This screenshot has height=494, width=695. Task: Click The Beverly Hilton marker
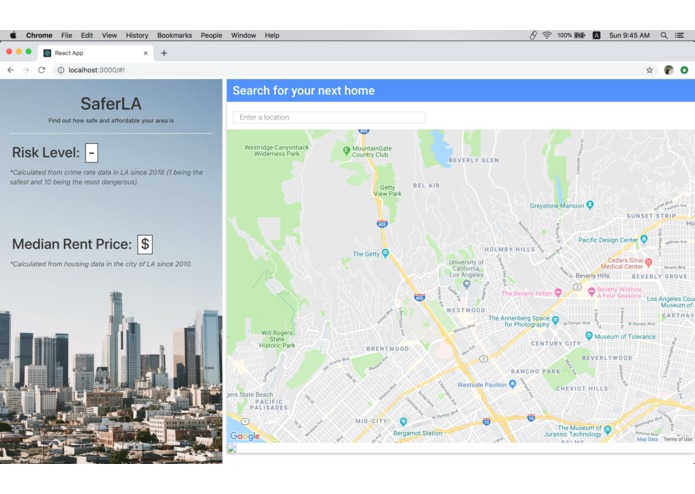pyautogui.click(x=558, y=292)
